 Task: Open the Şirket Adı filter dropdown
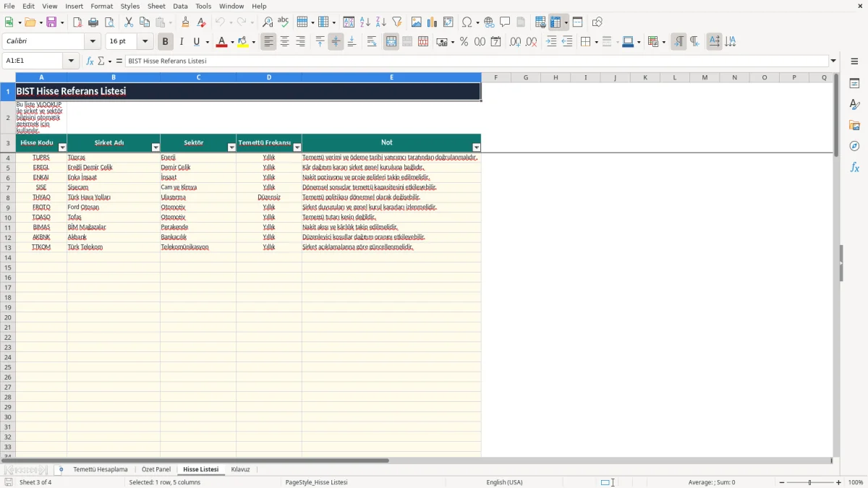pyautogui.click(x=156, y=147)
